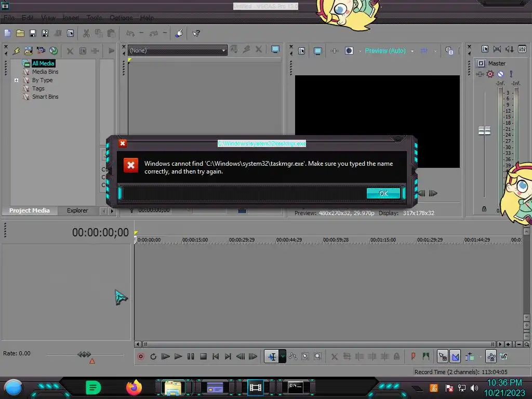
Task: Toggle trimmer external monitor icon
Action: coord(275,49)
